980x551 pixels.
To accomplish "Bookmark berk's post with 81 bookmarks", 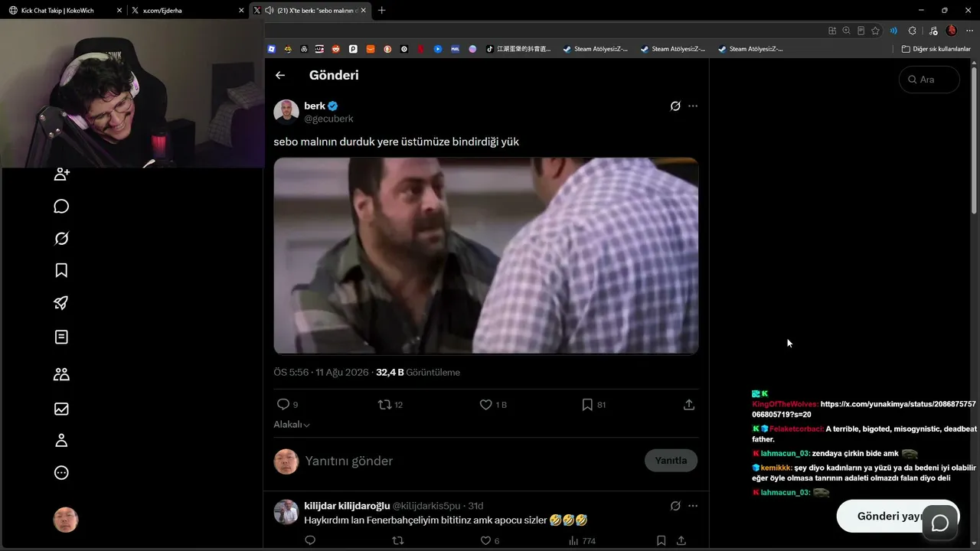I will pyautogui.click(x=587, y=404).
